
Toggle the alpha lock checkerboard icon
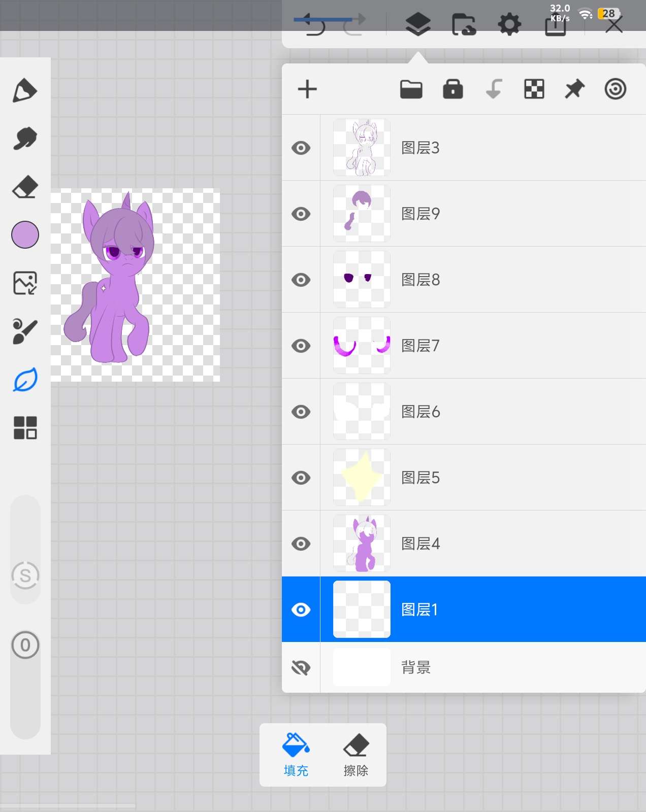pyautogui.click(x=534, y=89)
